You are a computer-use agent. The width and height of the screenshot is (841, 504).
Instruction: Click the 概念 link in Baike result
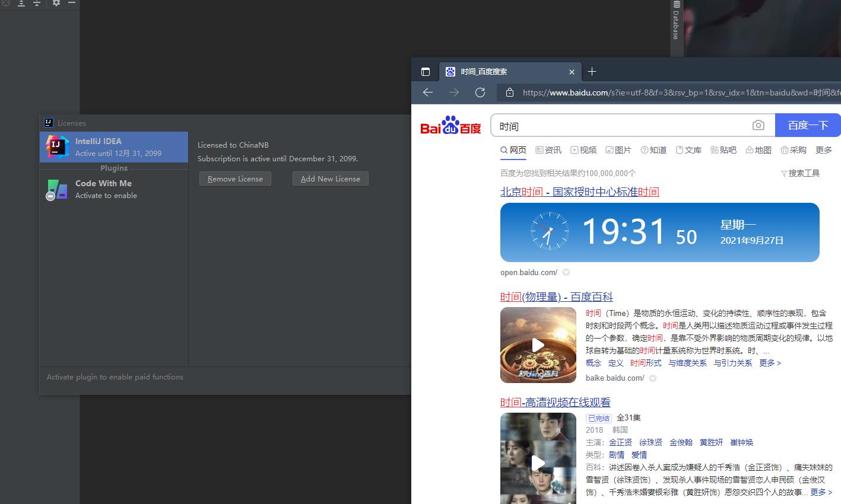[x=594, y=363]
